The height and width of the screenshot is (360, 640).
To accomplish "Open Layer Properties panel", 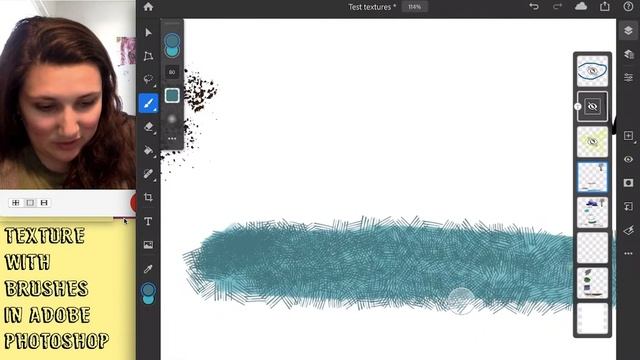I will point(628,77).
